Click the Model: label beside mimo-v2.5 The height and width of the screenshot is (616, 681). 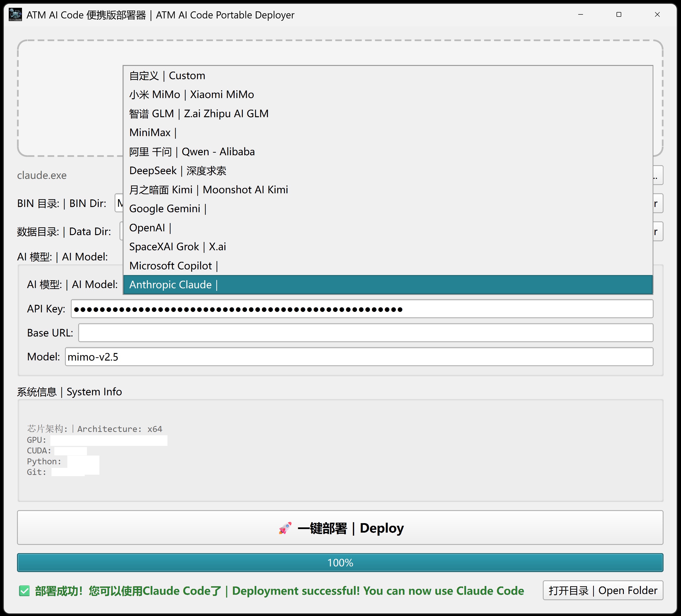tap(43, 357)
